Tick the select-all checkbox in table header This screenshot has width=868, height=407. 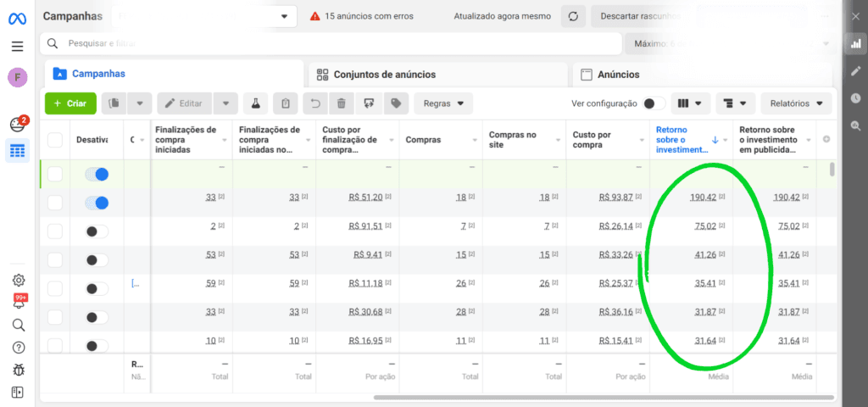pos(55,140)
